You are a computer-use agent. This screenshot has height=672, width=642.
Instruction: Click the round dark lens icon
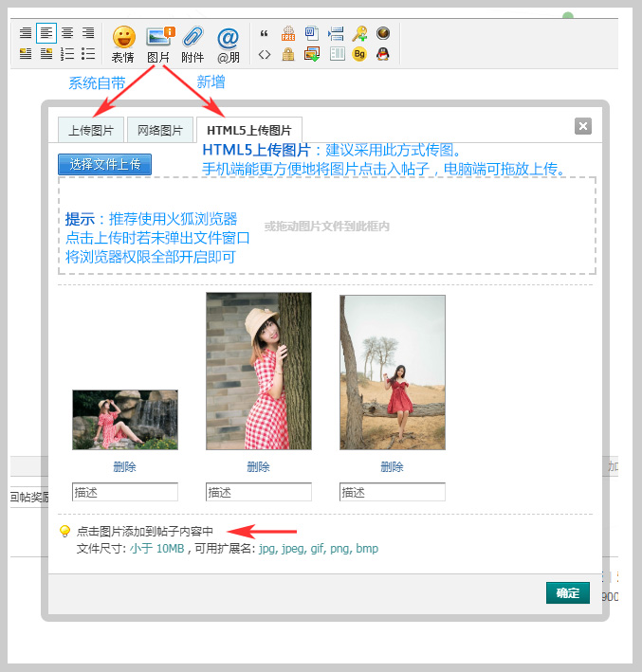383,33
